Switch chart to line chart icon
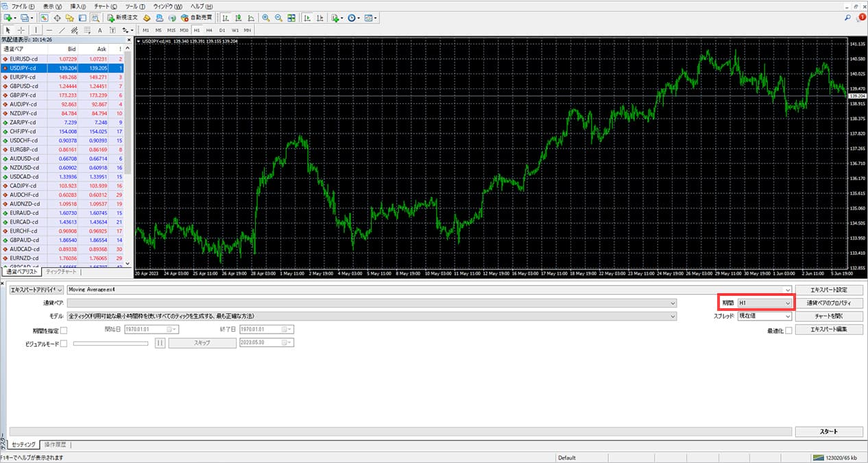Viewport: 868px width, 463px height. pos(251,17)
